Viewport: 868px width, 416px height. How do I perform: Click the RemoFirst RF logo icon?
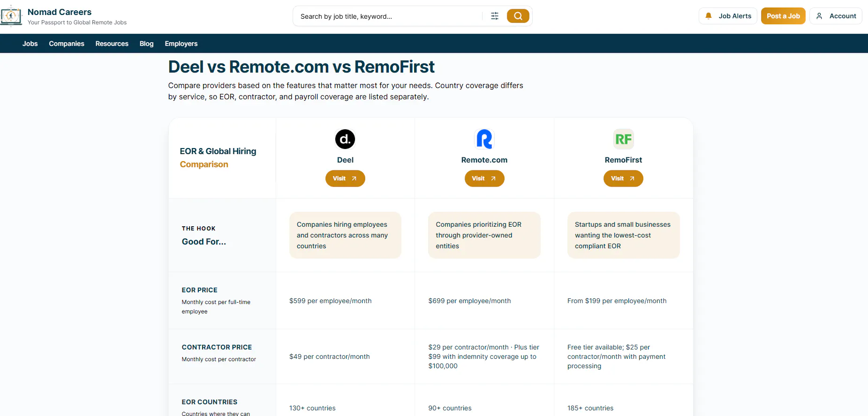[624, 139]
